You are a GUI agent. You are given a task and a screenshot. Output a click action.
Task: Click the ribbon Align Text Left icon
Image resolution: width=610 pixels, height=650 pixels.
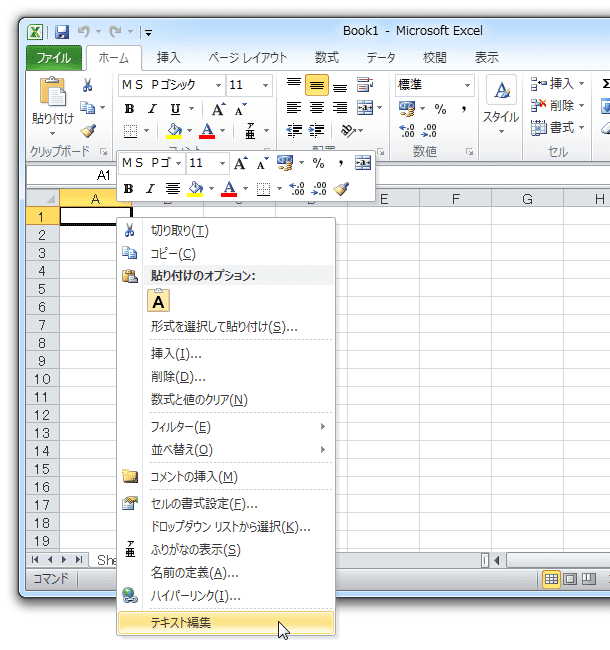click(293, 108)
